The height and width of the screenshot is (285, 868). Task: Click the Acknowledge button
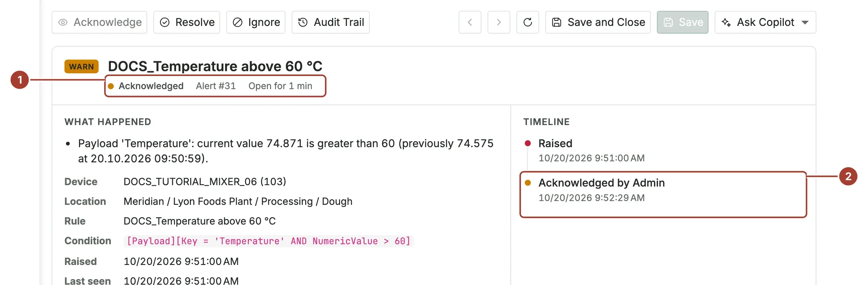coord(99,22)
